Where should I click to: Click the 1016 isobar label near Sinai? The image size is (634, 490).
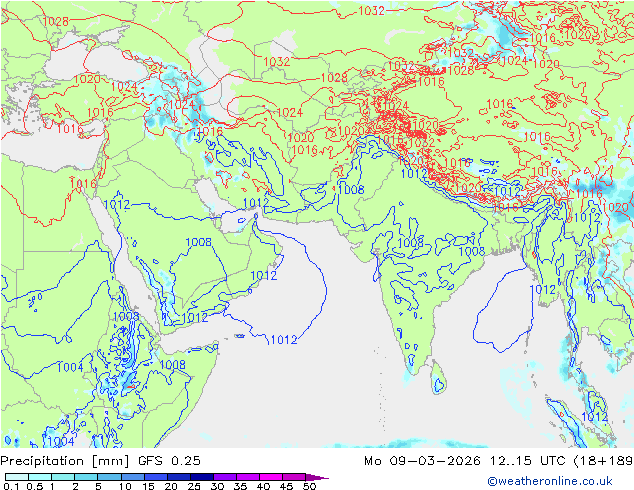(84, 184)
